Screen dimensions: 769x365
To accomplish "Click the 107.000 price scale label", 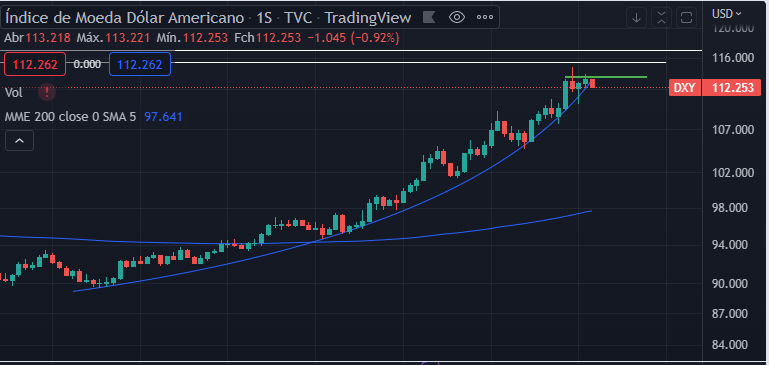I will tap(733, 130).
